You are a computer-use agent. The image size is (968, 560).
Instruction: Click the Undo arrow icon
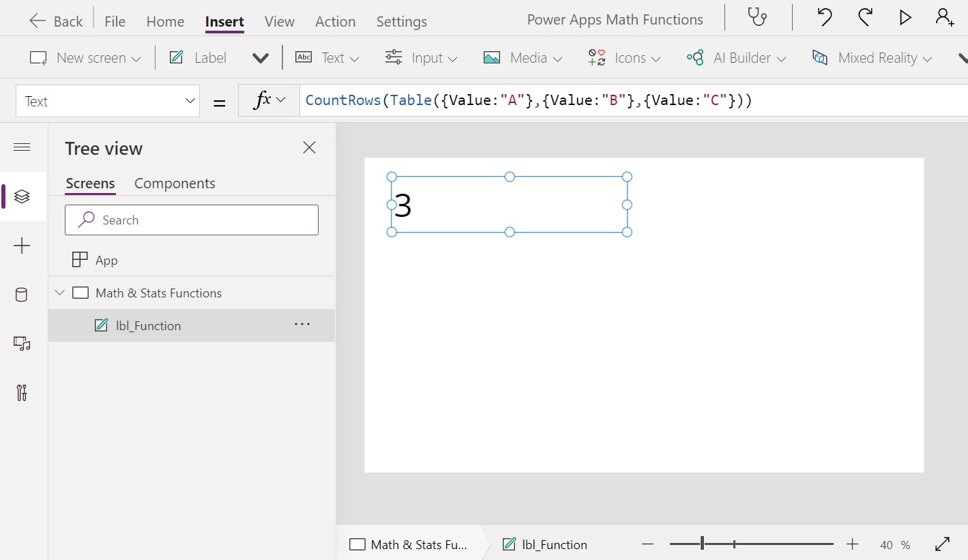[x=825, y=18]
